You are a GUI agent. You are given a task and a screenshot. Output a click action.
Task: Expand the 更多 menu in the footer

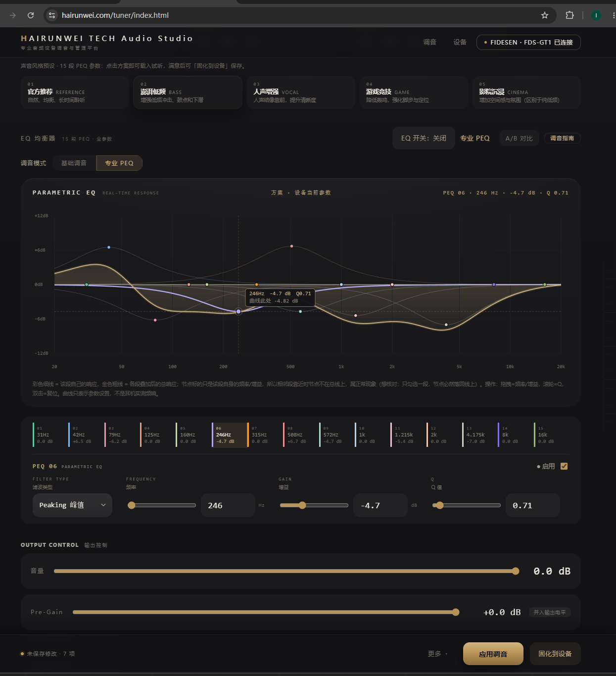pyautogui.click(x=437, y=654)
